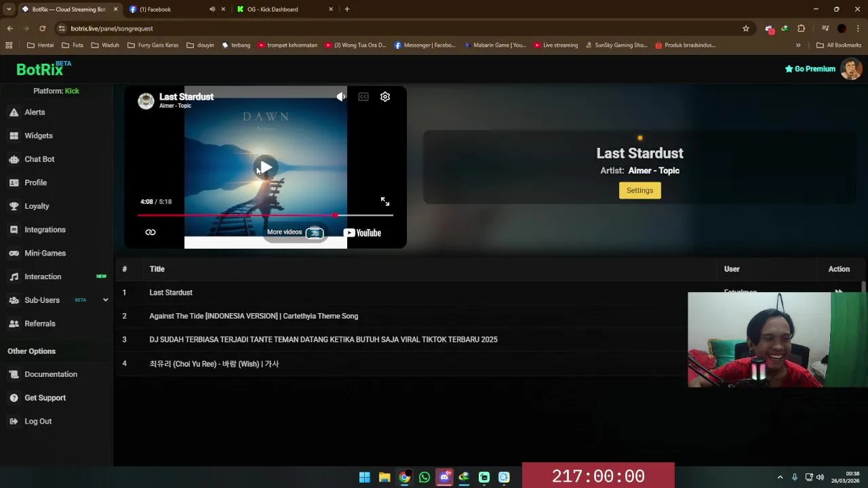Open the Windows Start menu
Image resolution: width=868 pixels, height=488 pixels.
(365, 477)
